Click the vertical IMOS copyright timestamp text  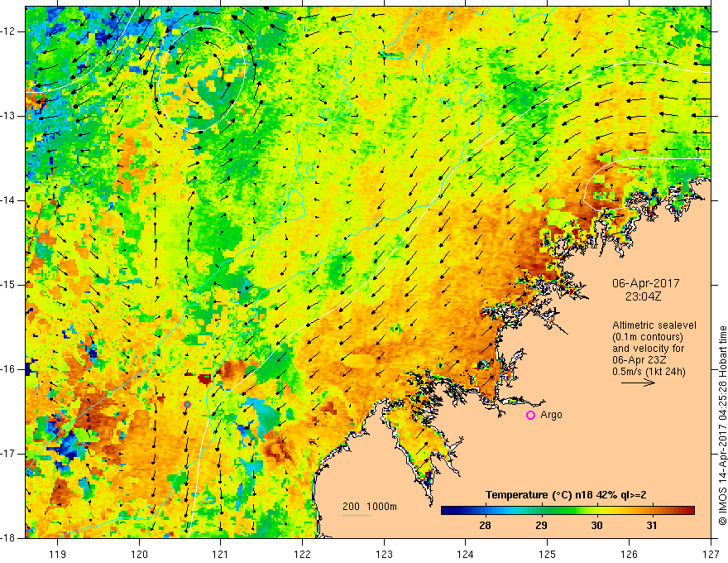click(722, 426)
